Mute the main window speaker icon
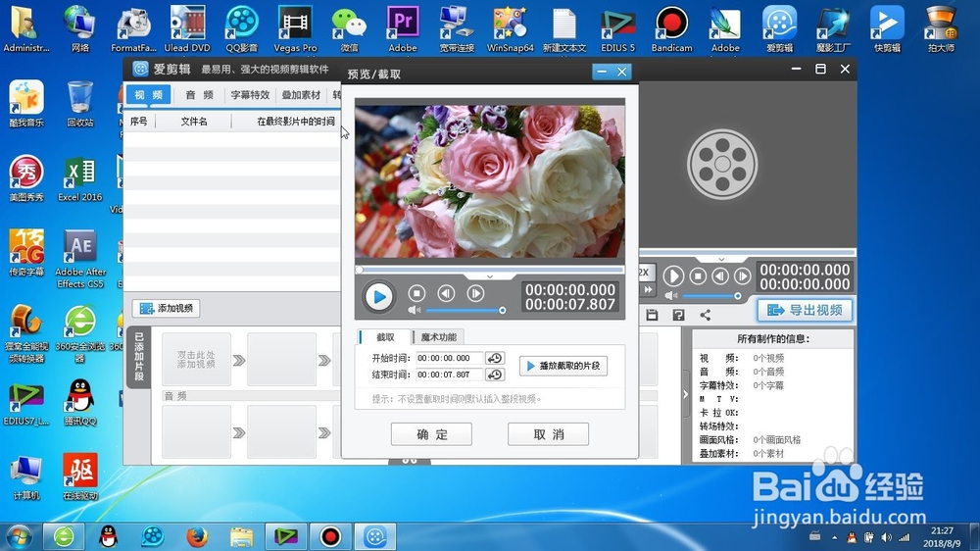 point(670,296)
